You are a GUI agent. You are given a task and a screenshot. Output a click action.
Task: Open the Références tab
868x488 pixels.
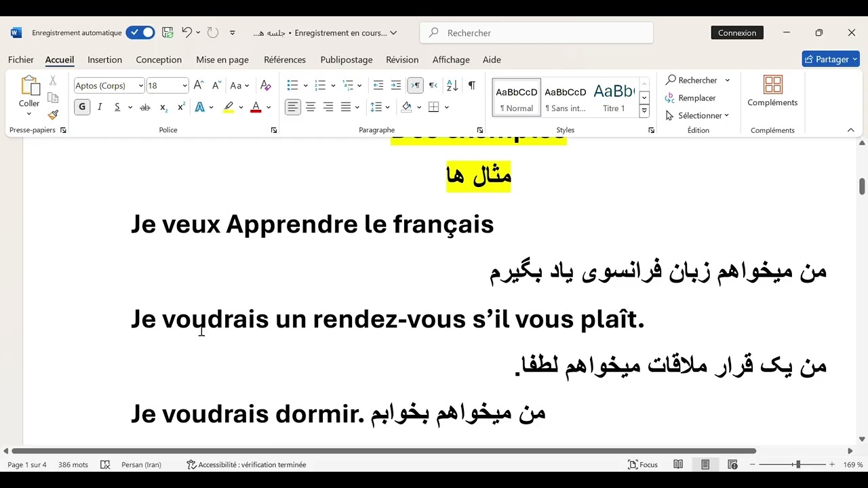click(285, 60)
